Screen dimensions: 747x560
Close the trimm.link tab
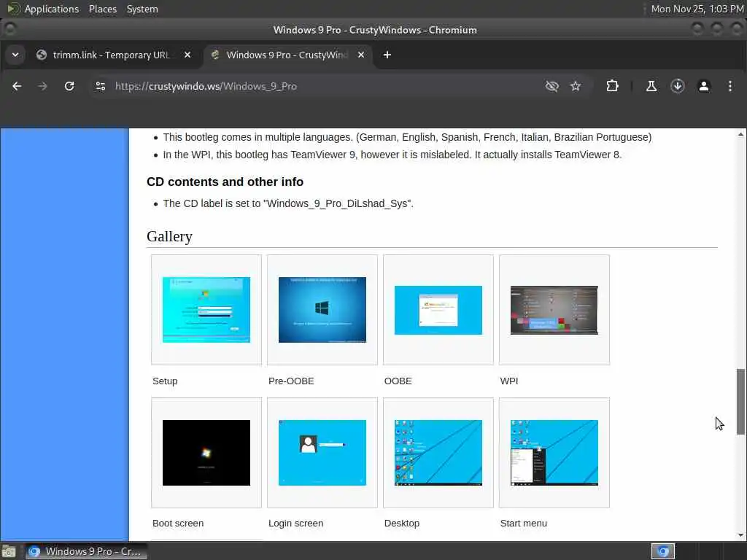pos(187,55)
